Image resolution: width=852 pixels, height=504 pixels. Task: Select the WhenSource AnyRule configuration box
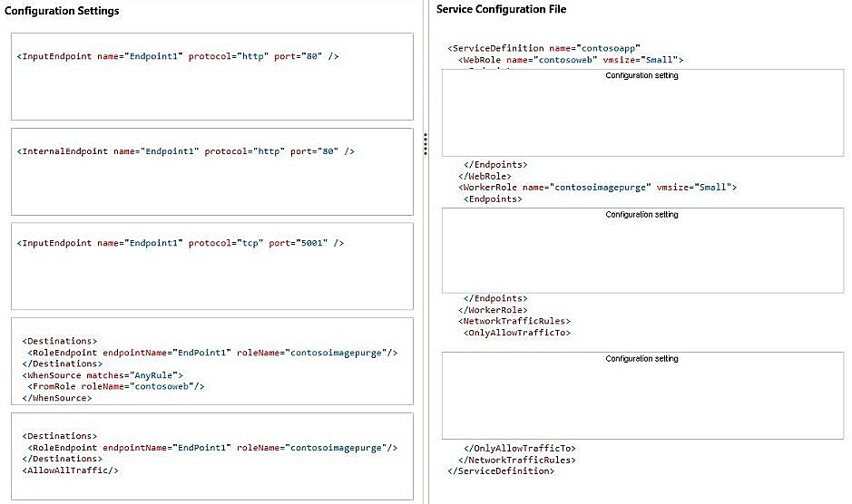point(212,361)
